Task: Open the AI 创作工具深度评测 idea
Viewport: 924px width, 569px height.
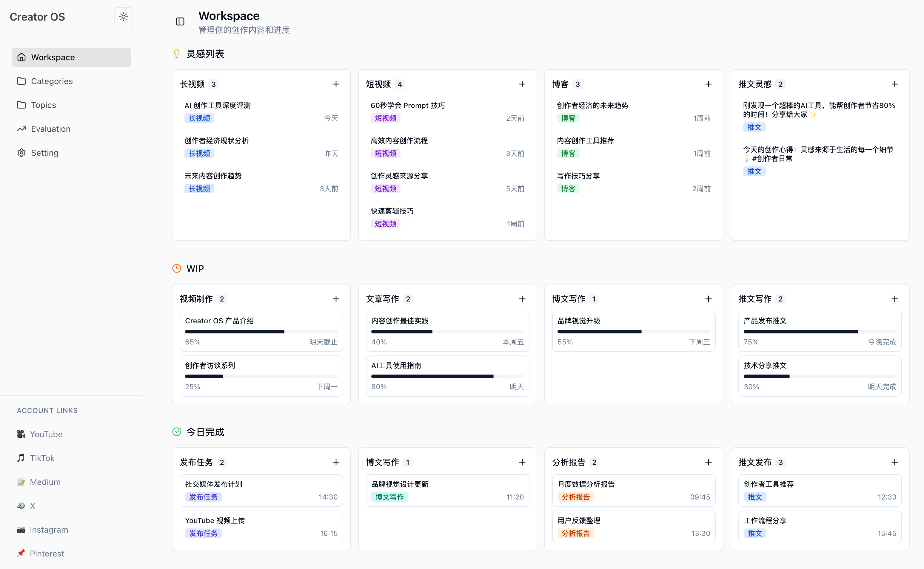Action: tap(261, 112)
